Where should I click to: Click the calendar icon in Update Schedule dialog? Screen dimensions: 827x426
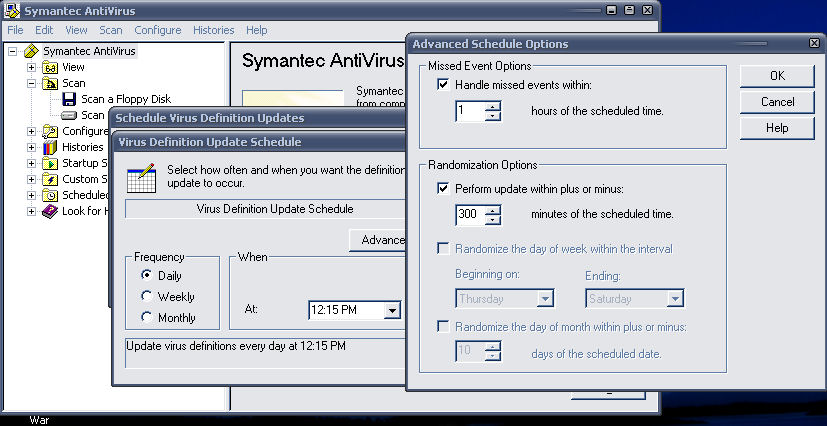[x=141, y=178]
